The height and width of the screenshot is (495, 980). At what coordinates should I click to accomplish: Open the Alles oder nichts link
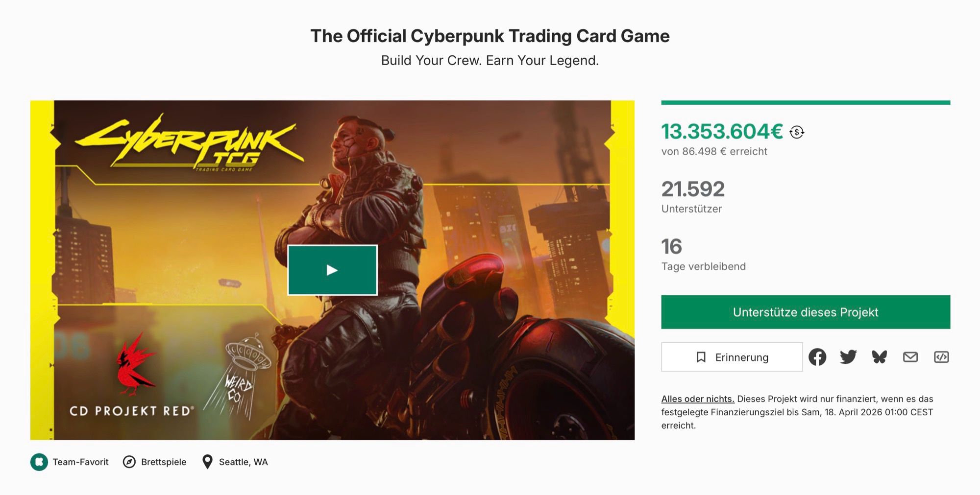coord(697,399)
